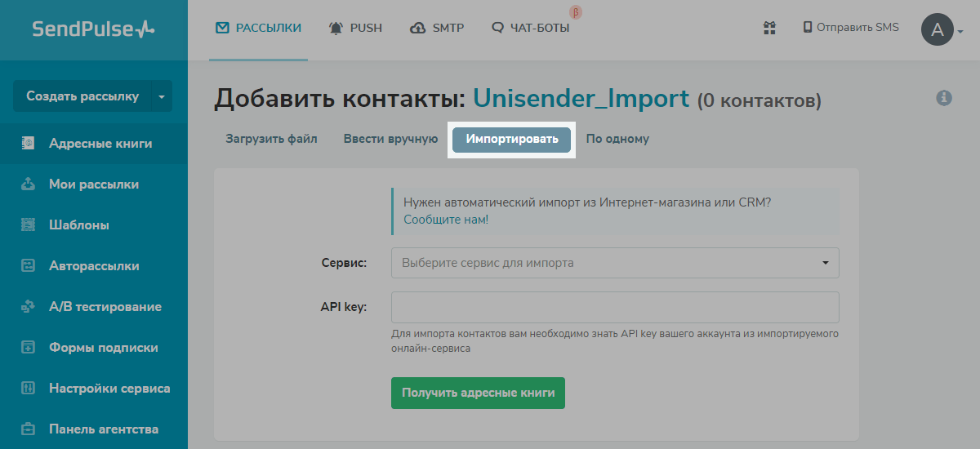Screen dimensions: 980x449
Task: Click the Настройки сервиса sliders icon
Action: click(28, 389)
